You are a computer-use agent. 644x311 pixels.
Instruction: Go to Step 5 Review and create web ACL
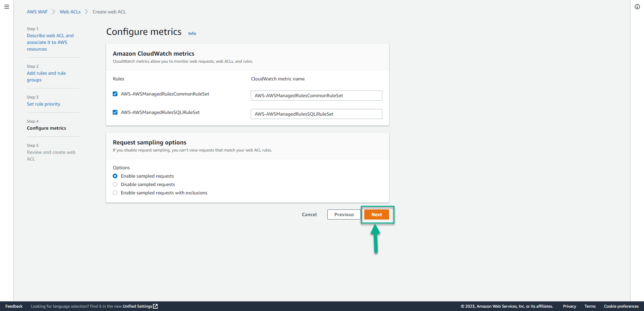(51, 155)
